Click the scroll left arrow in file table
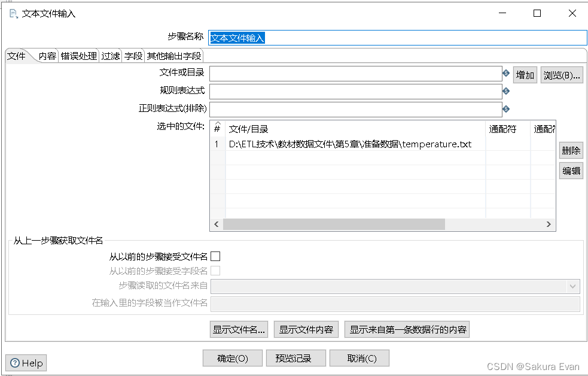Image resolution: width=588 pixels, height=376 pixels. 217,225
